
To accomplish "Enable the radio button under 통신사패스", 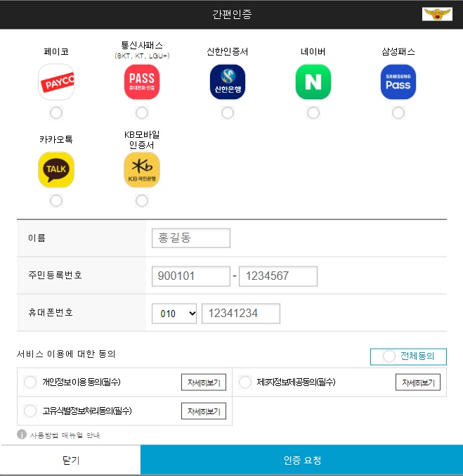I will pyautogui.click(x=142, y=113).
